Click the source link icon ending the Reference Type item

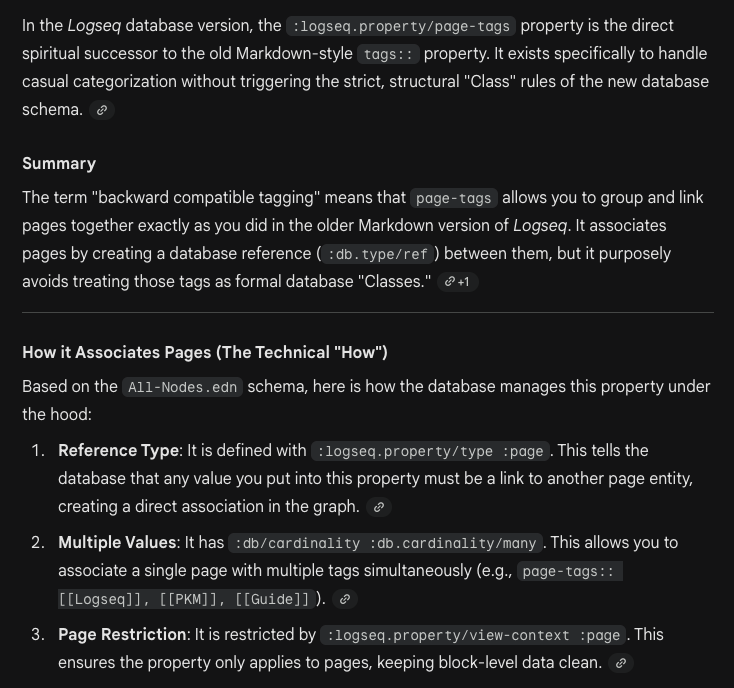tap(378, 507)
